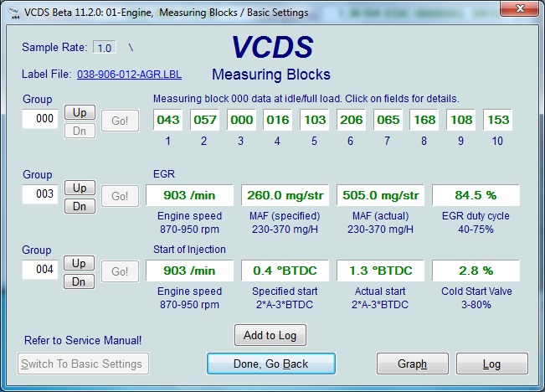Click the Sample Rate value 1.0
Image resolution: width=545 pixels, height=392 pixels.
(x=105, y=48)
